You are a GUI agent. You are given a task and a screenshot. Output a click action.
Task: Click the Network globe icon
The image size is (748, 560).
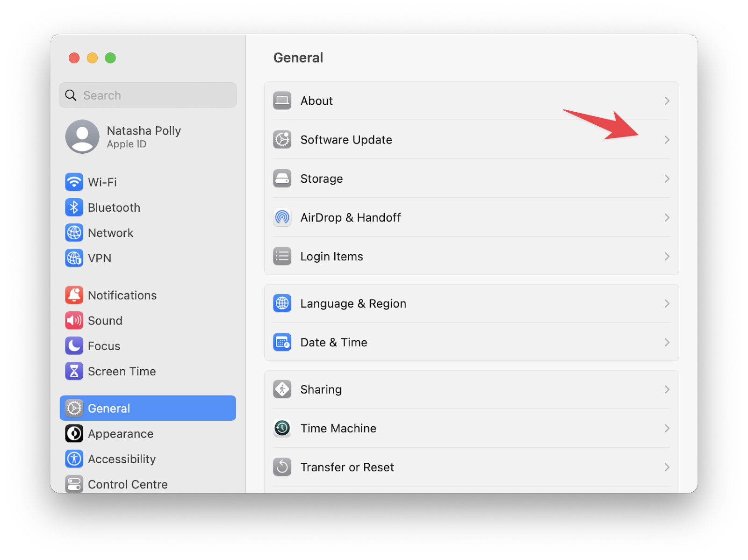(74, 233)
